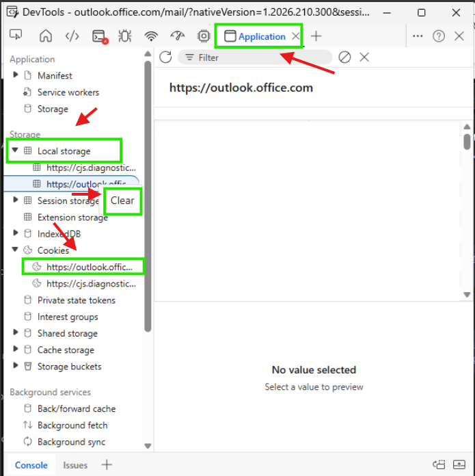The height and width of the screenshot is (476, 475).
Task: Open the Console tool with error badge
Action: (x=100, y=37)
